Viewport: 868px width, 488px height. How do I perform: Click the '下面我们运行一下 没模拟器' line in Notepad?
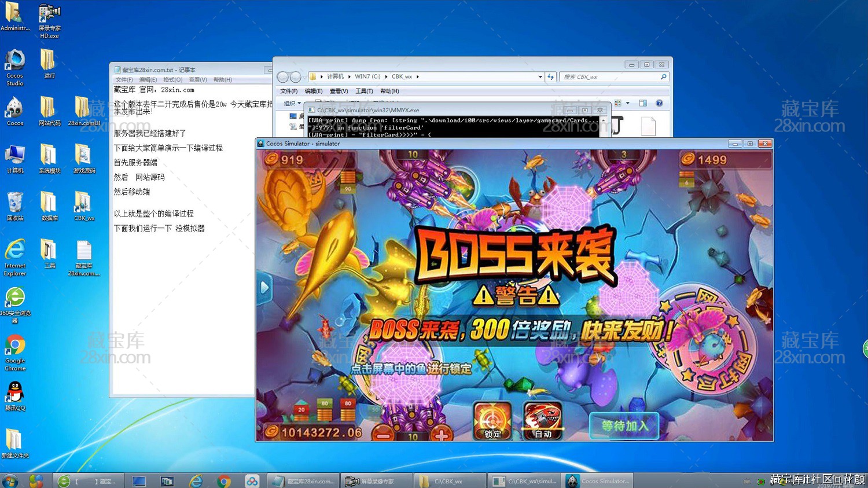159,228
